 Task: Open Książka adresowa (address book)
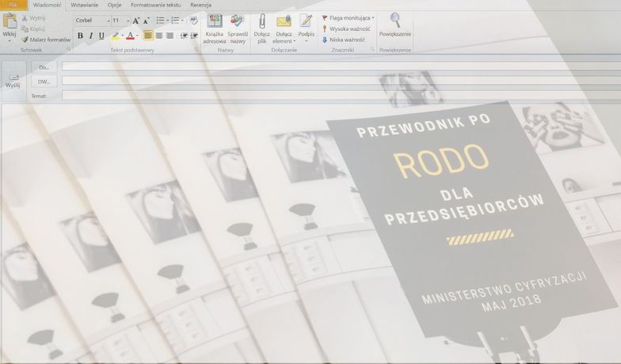[214, 28]
